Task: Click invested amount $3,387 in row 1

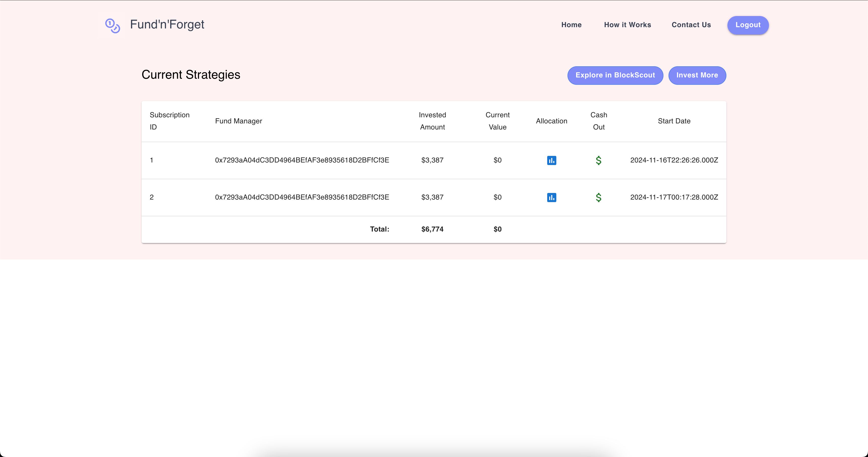Action: tap(432, 160)
